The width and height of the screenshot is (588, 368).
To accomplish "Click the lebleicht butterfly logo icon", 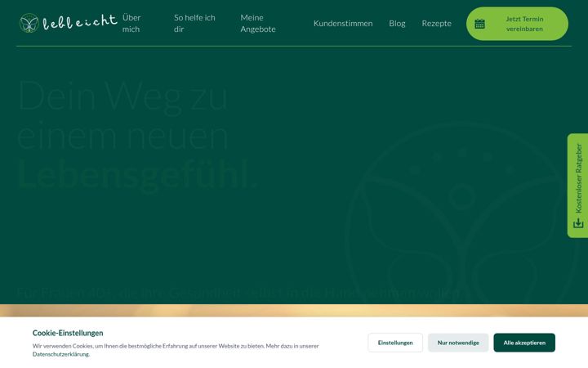I will (29, 23).
